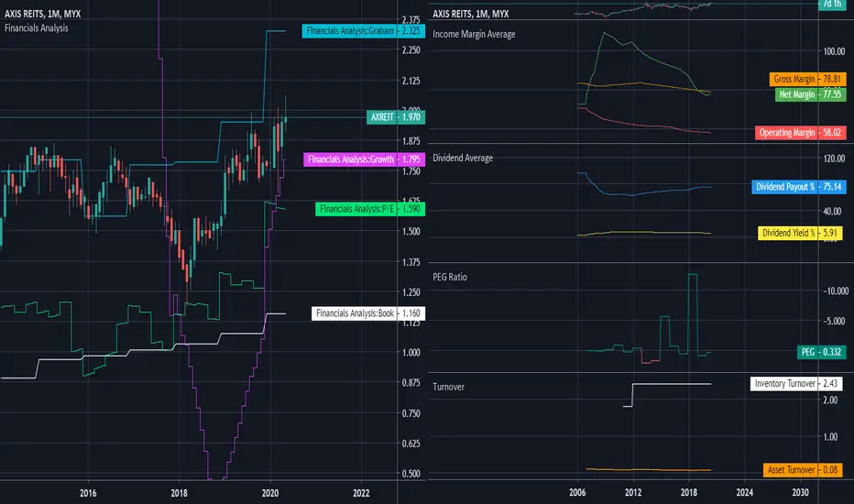Image resolution: width=854 pixels, height=504 pixels.
Task: Click the Income Margin Average pane title
Action: (474, 34)
